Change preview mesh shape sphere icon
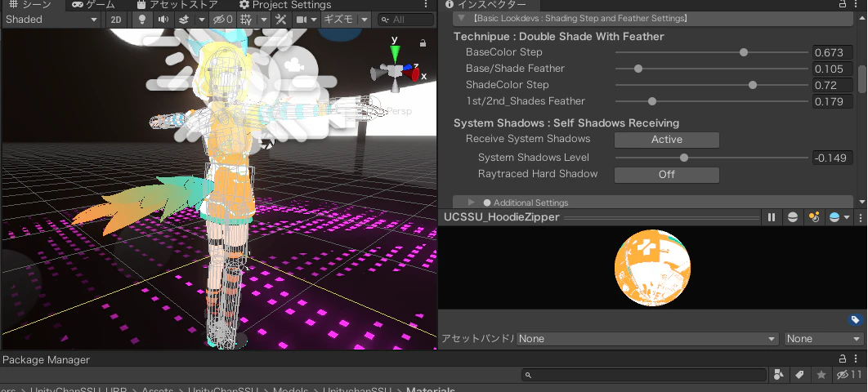Viewport: 868px width, 392px height. click(793, 217)
